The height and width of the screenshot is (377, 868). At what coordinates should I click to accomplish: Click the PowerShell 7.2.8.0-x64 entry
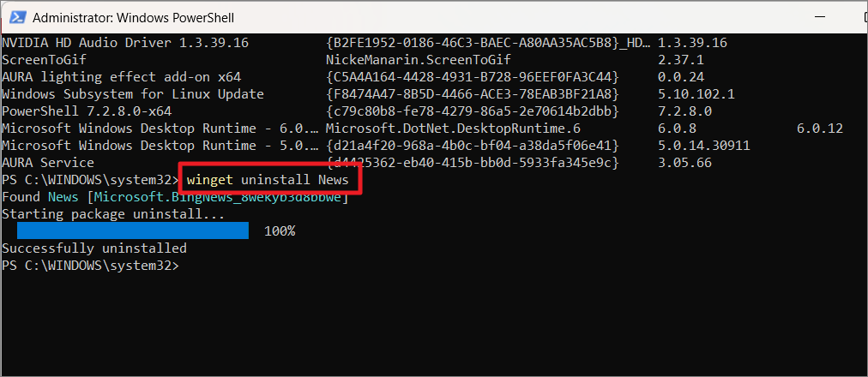click(87, 111)
